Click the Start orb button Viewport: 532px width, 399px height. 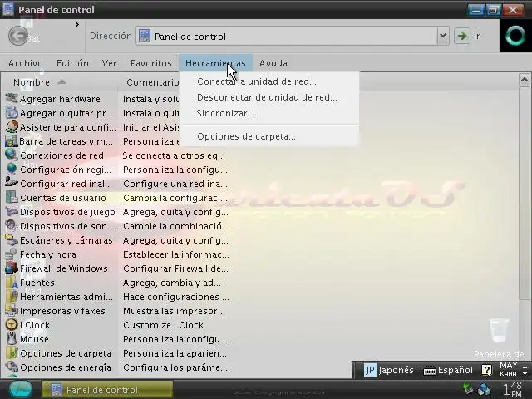pyautogui.click(x=20, y=389)
